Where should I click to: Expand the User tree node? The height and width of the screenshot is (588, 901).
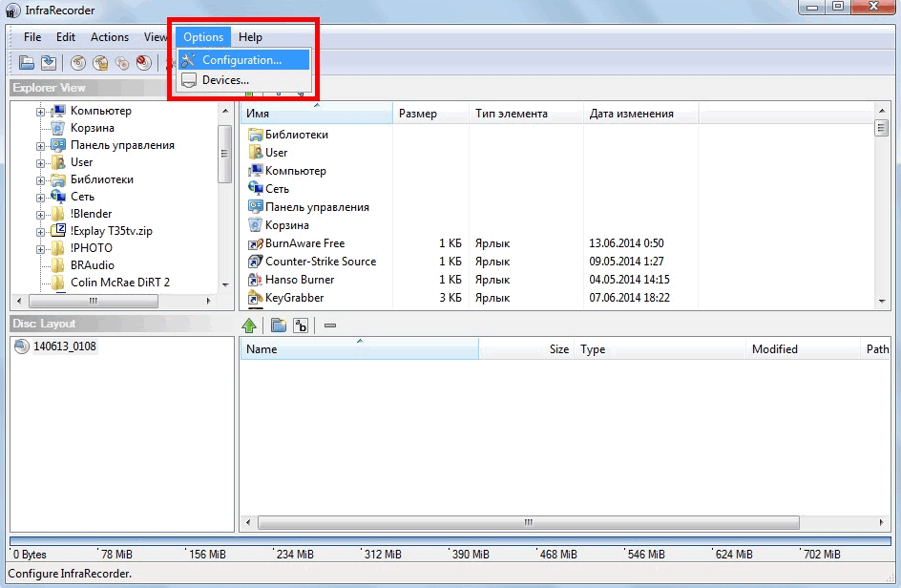point(40,163)
